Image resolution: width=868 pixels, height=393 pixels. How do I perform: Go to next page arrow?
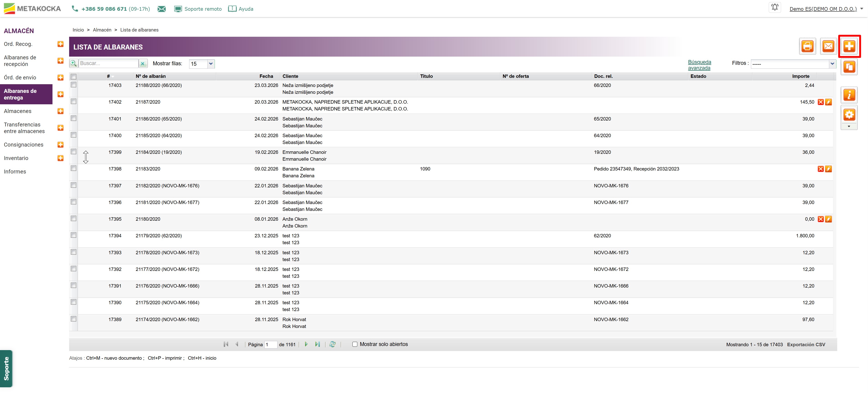coord(306,344)
